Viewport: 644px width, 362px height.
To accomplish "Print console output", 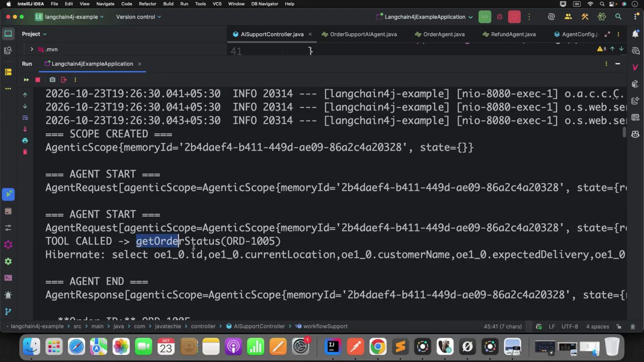I will [25, 140].
